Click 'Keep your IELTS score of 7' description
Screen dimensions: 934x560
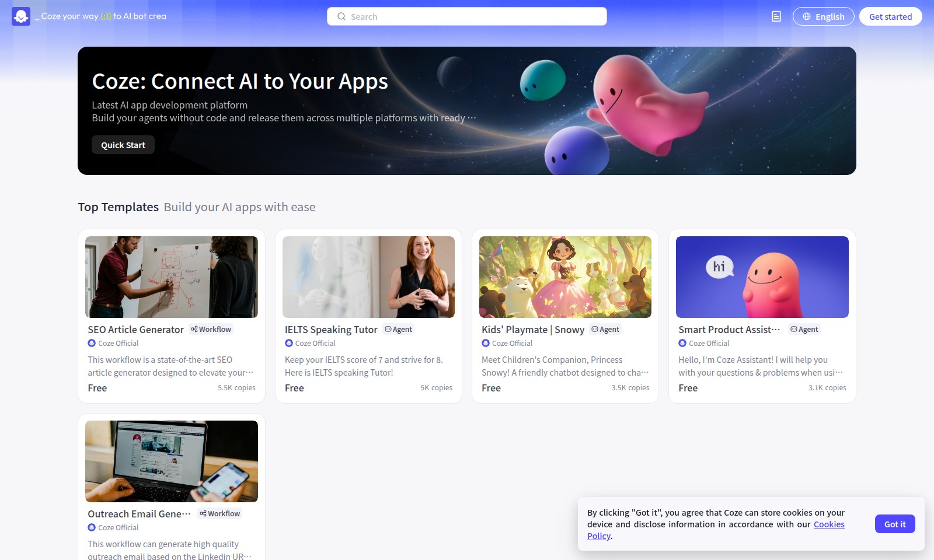[x=364, y=366]
